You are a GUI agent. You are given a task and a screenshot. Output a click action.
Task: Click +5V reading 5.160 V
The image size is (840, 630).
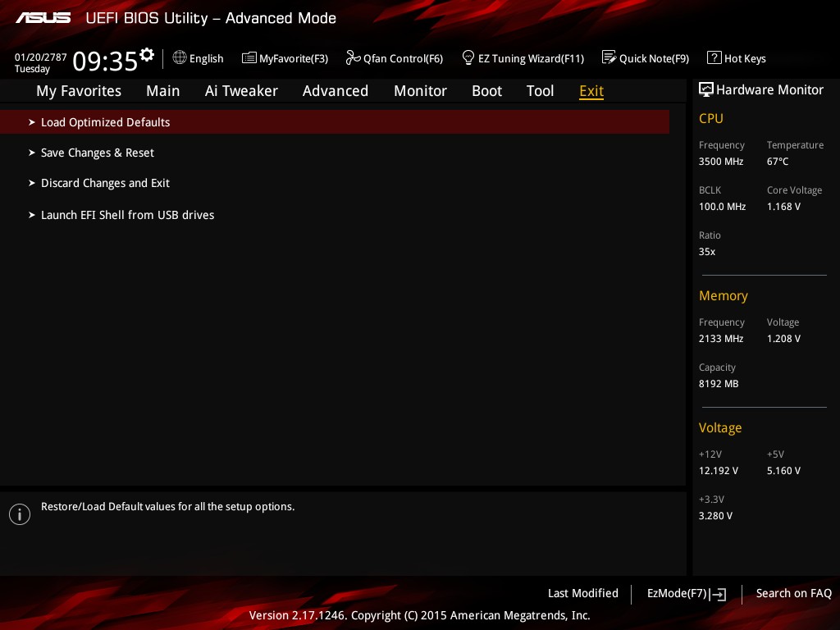pyautogui.click(x=783, y=470)
